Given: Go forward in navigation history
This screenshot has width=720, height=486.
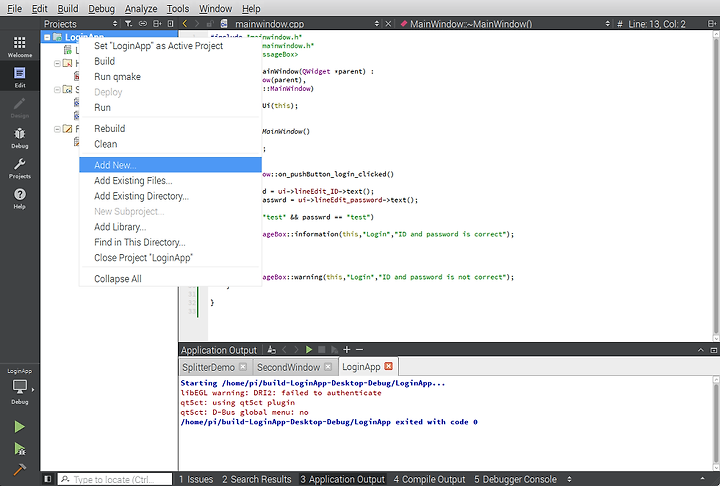Looking at the screenshot, I should tap(197, 23).
